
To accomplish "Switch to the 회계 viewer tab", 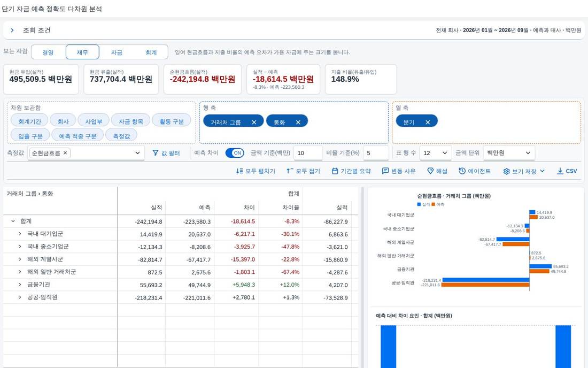I will 151,52.
